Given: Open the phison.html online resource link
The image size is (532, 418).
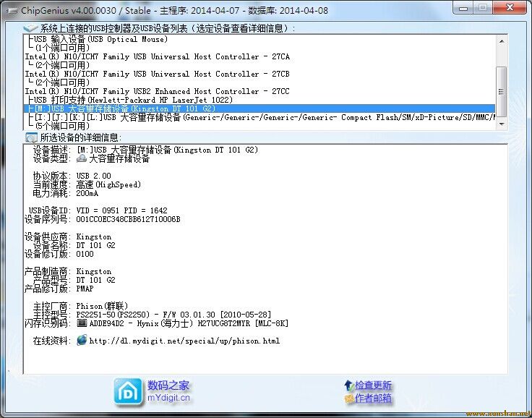Looking at the screenshot, I should tap(184, 341).
